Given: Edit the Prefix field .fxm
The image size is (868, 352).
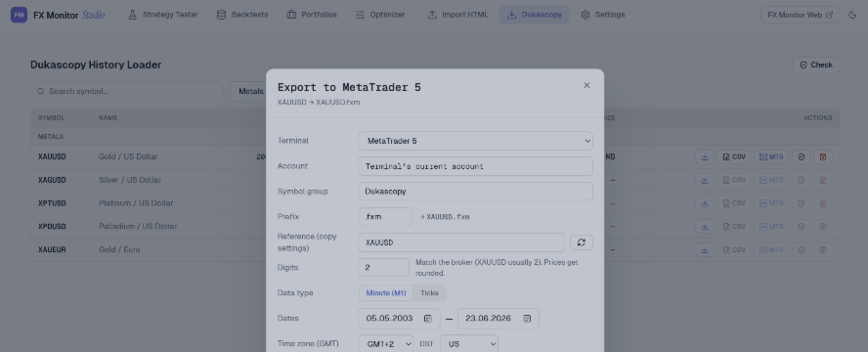Looking at the screenshot, I should tap(386, 217).
